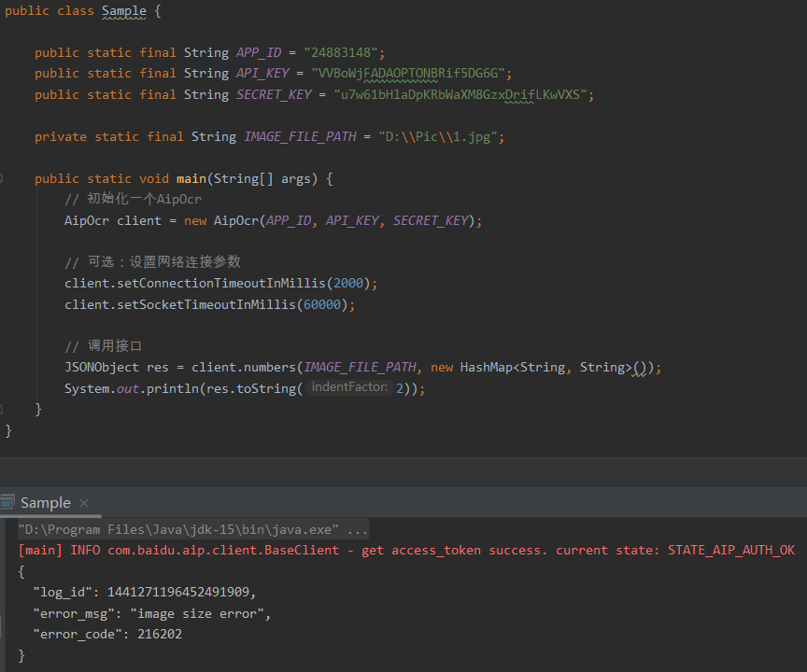Click the INFO BaseClient log line

[x=406, y=551]
